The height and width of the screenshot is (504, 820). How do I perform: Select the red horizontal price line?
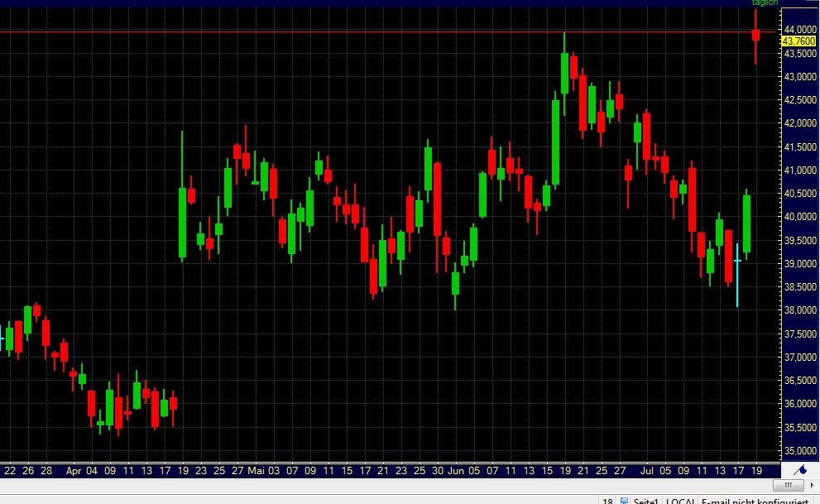(387, 31)
